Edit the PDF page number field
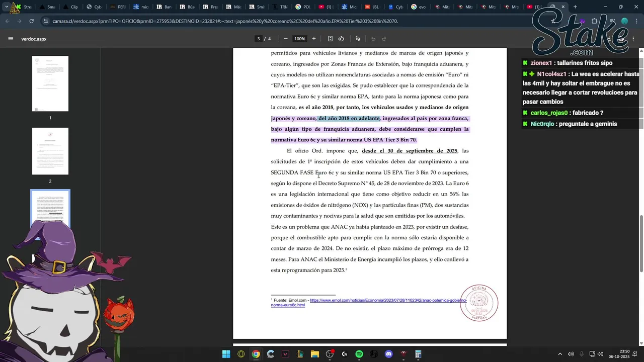 click(x=259, y=39)
